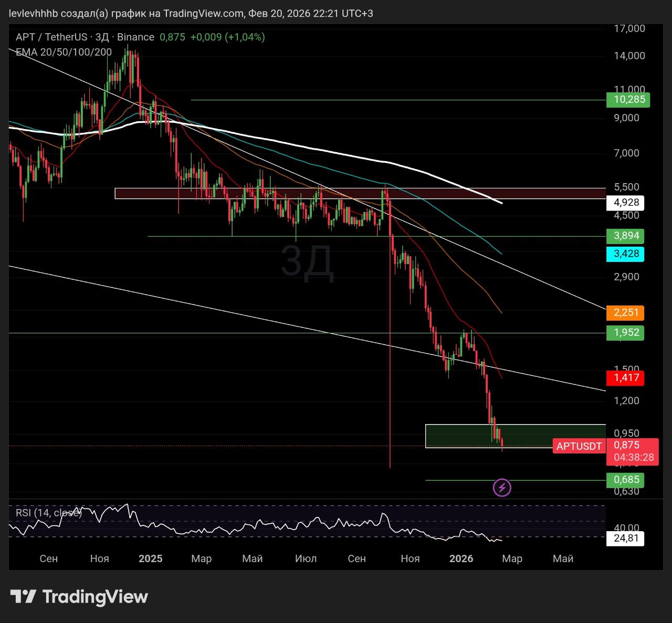
Task: Click the purple lightning bolt event icon
Action: [502, 488]
